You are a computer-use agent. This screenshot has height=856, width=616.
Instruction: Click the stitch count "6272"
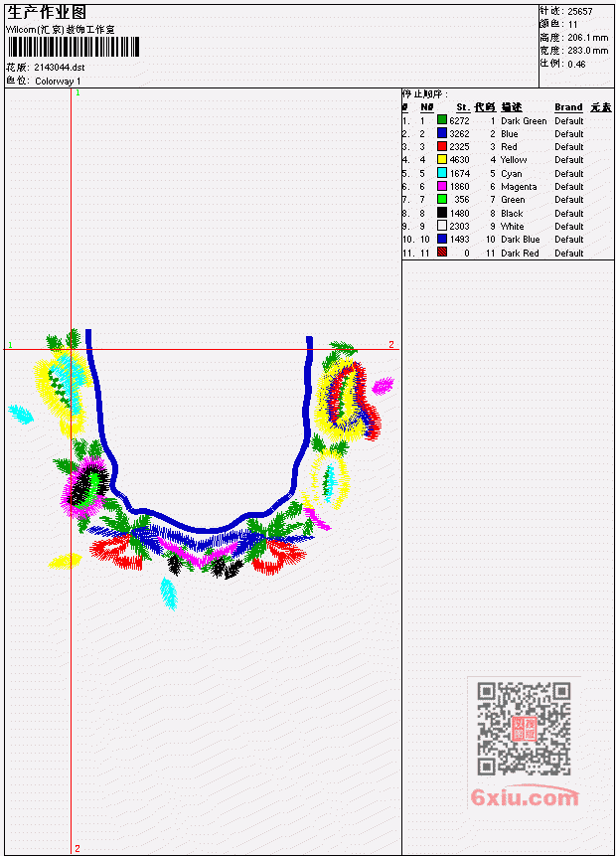[x=459, y=120]
